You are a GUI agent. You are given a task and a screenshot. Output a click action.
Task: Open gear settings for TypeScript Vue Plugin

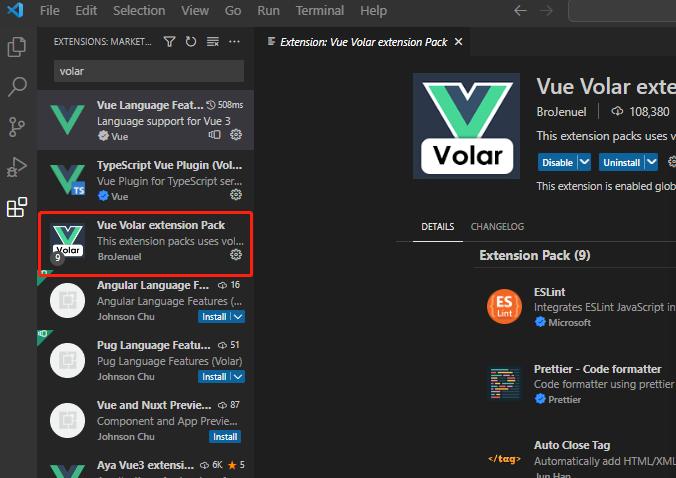[x=236, y=195]
